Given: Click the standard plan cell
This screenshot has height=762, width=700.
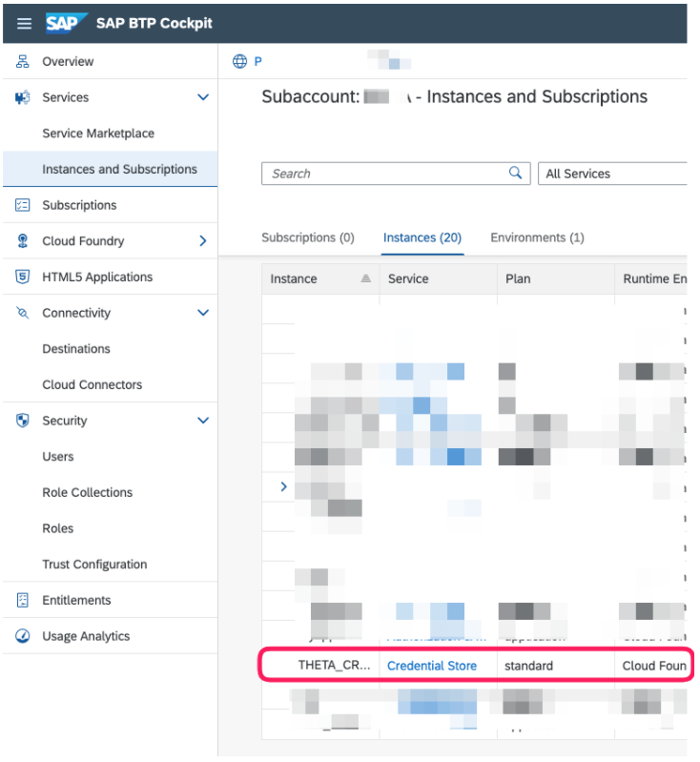Looking at the screenshot, I should tap(528, 666).
